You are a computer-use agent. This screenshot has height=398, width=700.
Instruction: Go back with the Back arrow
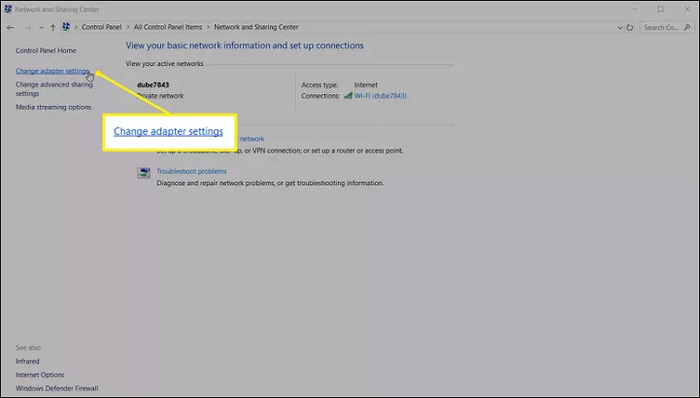point(10,27)
